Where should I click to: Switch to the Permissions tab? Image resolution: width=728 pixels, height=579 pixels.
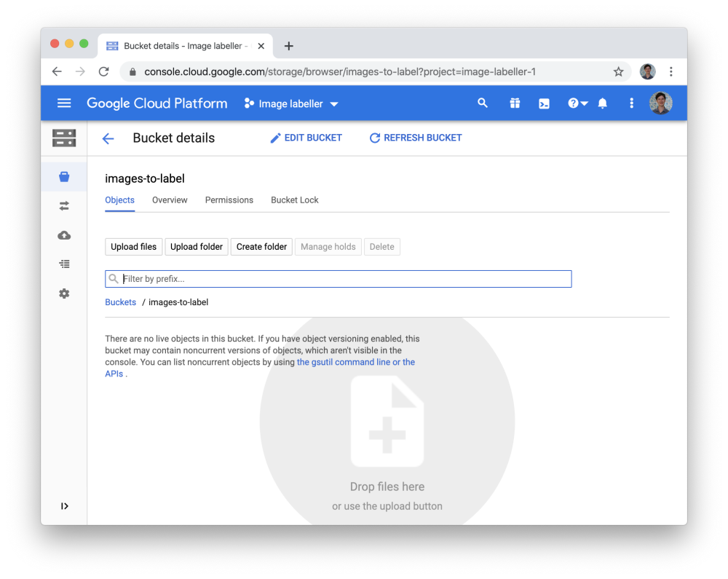(229, 200)
